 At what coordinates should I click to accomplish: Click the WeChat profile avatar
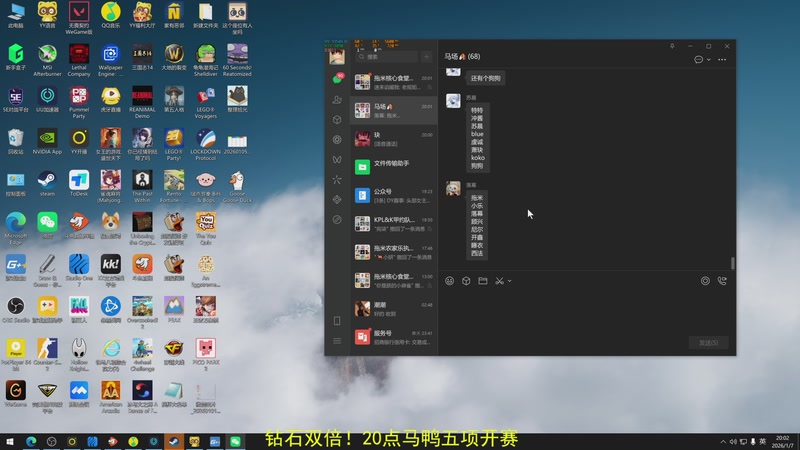coord(337,57)
